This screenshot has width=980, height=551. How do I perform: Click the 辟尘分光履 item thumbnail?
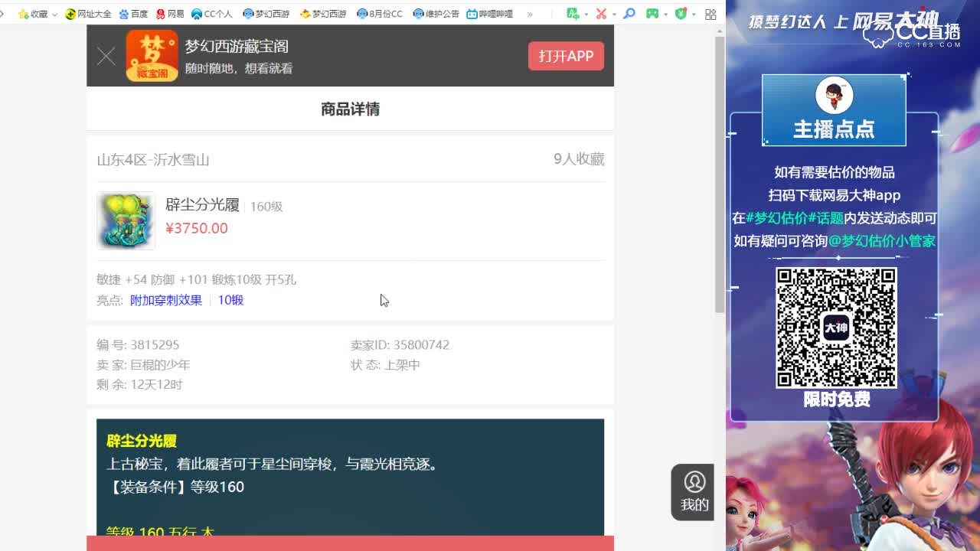point(126,220)
